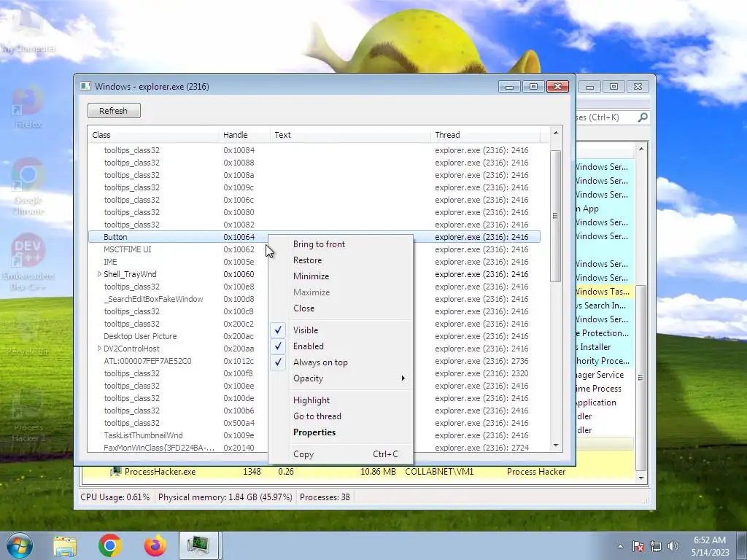Click handle 0x500a4 cell

point(239,422)
